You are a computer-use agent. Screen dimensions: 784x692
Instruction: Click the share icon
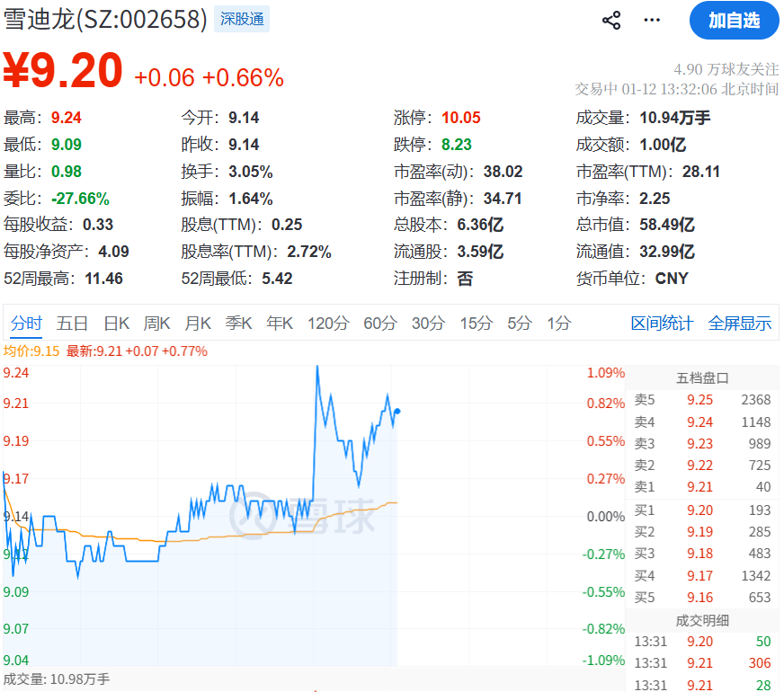tap(611, 21)
